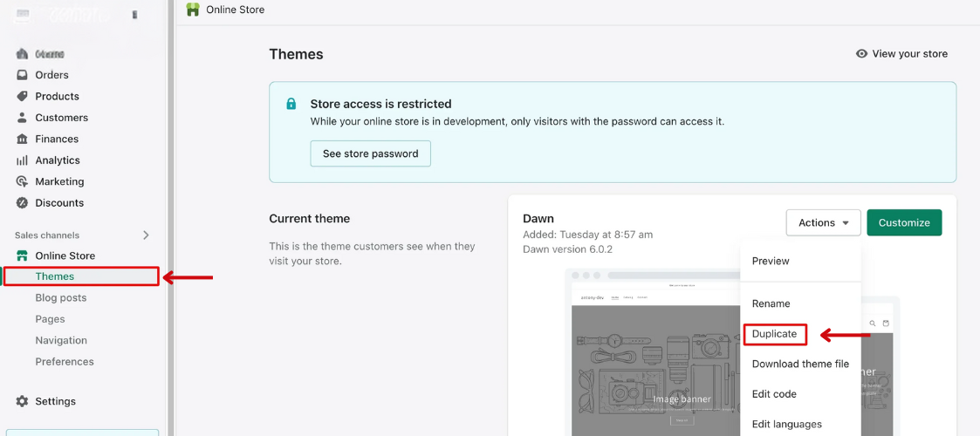The height and width of the screenshot is (436, 980).
Task: Open Customers in the sidebar
Action: point(61,118)
